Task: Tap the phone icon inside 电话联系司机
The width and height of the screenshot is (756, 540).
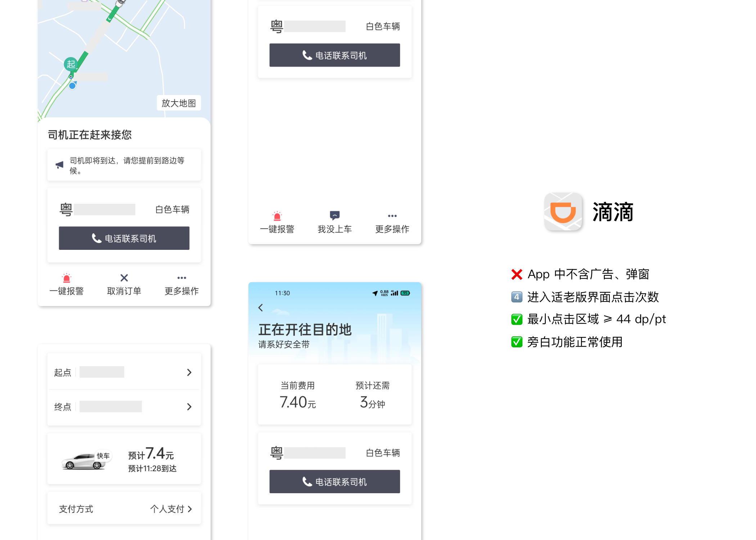Action: (96, 238)
